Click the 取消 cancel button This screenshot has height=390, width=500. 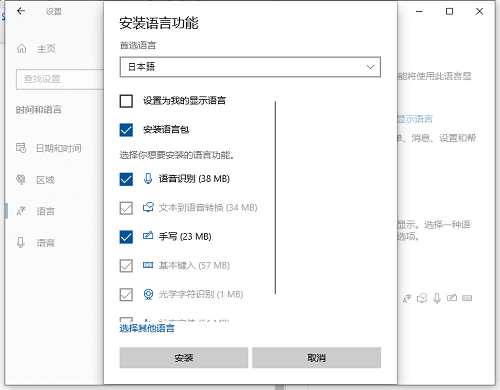316,358
